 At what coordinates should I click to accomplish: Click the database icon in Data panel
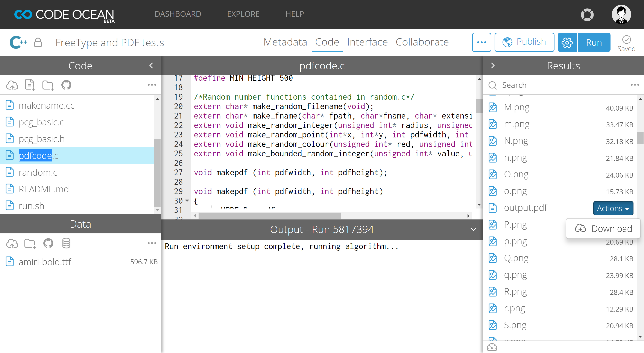point(66,243)
